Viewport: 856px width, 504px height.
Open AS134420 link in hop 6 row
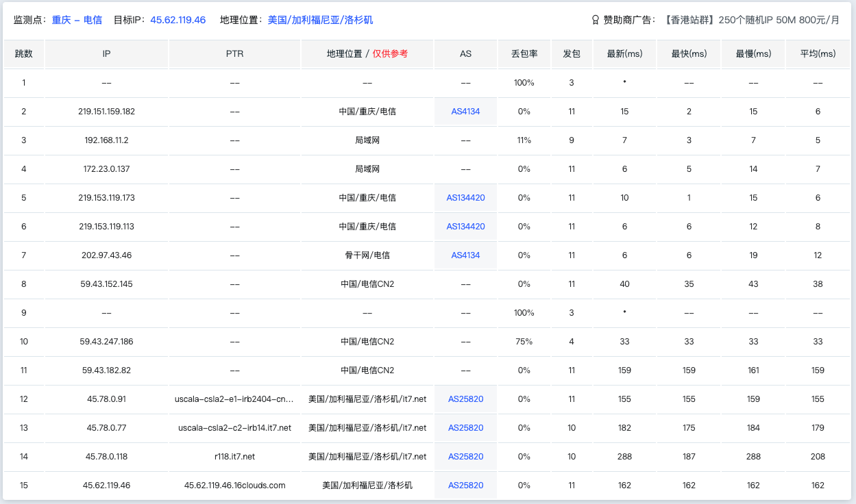[465, 226]
